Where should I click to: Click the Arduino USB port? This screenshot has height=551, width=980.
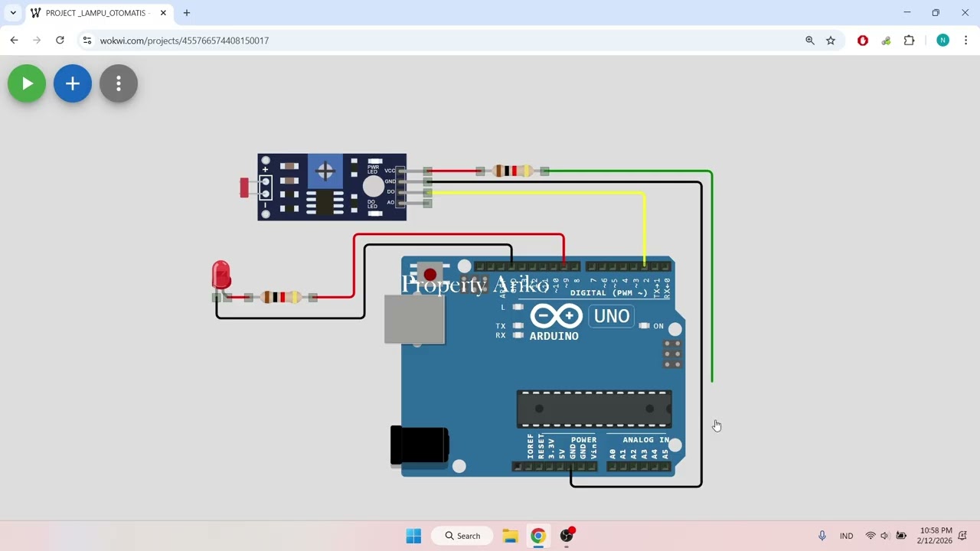(x=414, y=318)
